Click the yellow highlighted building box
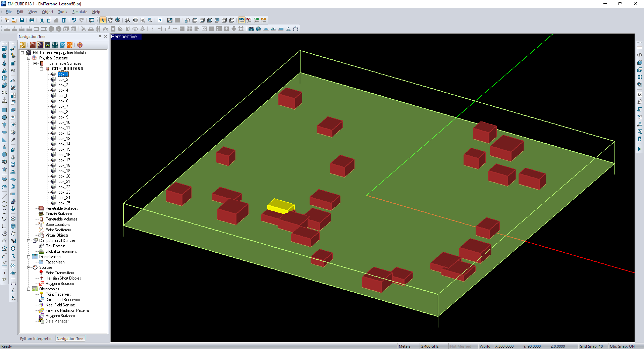 coord(280,206)
